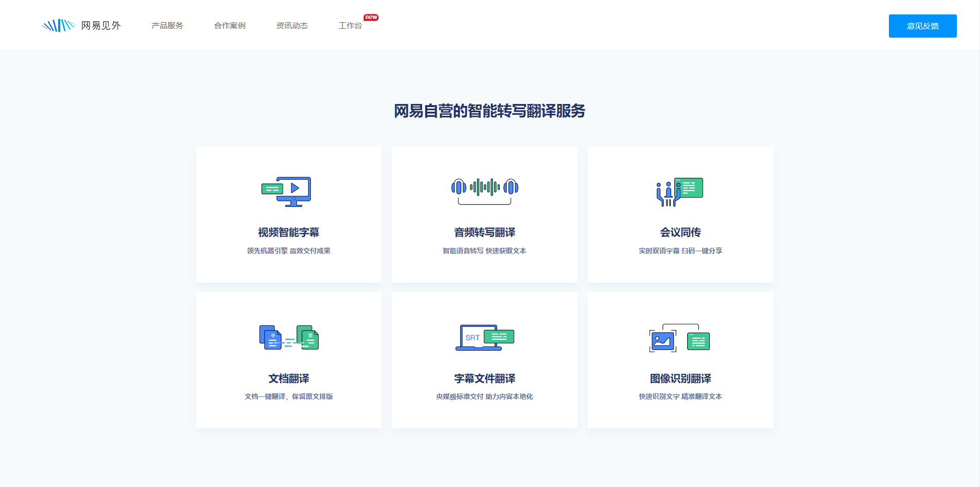Open 文档翻译 service title

click(289, 378)
